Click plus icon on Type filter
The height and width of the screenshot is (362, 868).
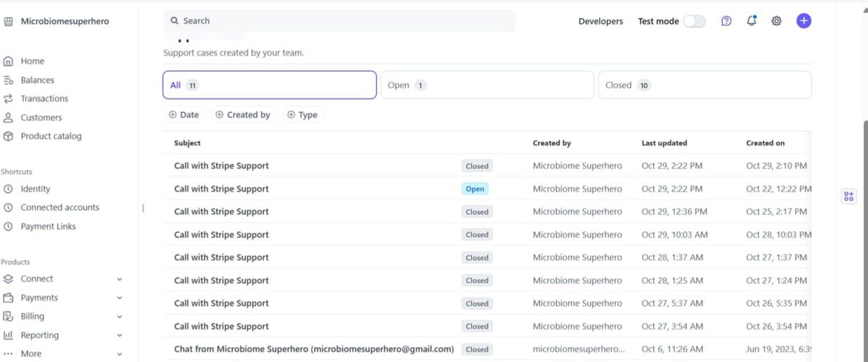[x=291, y=115]
